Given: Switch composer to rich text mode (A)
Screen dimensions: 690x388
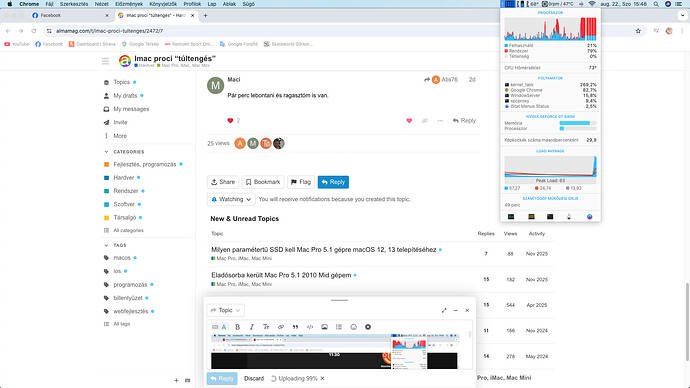Looking at the screenshot, I should [224, 327].
